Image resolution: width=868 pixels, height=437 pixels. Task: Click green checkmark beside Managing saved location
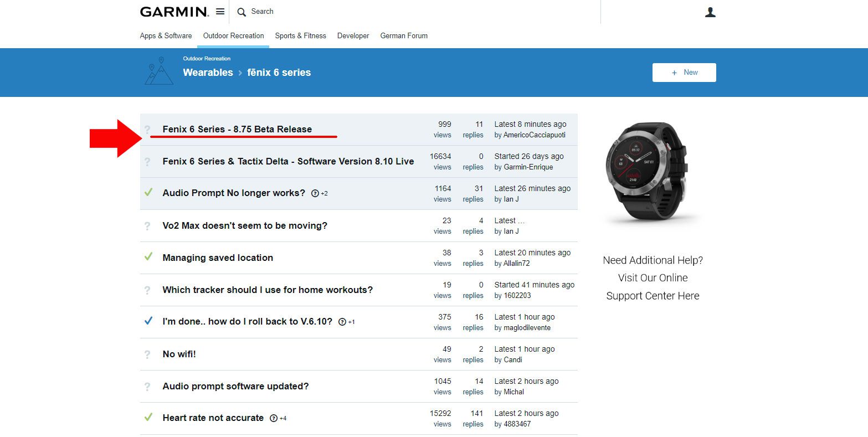coord(148,257)
